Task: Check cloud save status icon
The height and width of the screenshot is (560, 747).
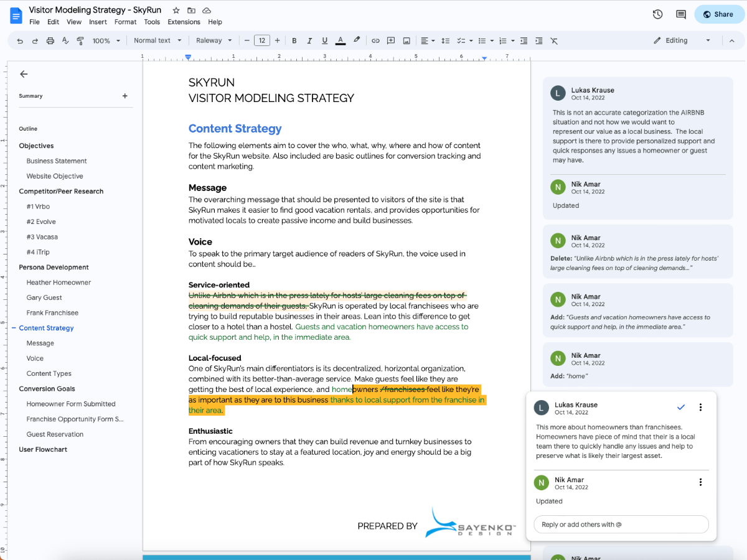Action: tap(207, 11)
